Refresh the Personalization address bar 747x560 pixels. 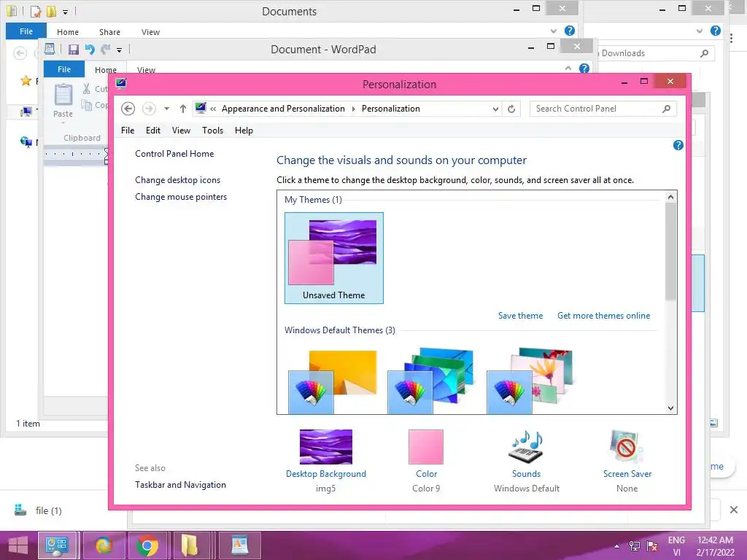511,109
